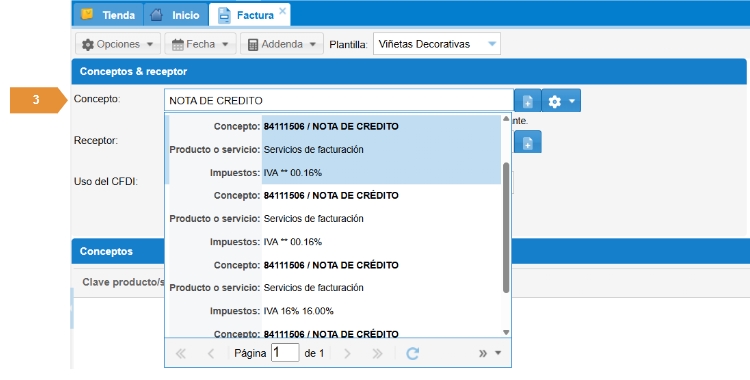Screen dimensions: 750x380
Task: Open the concept settings gear dropdown
Action: pyautogui.click(x=561, y=101)
